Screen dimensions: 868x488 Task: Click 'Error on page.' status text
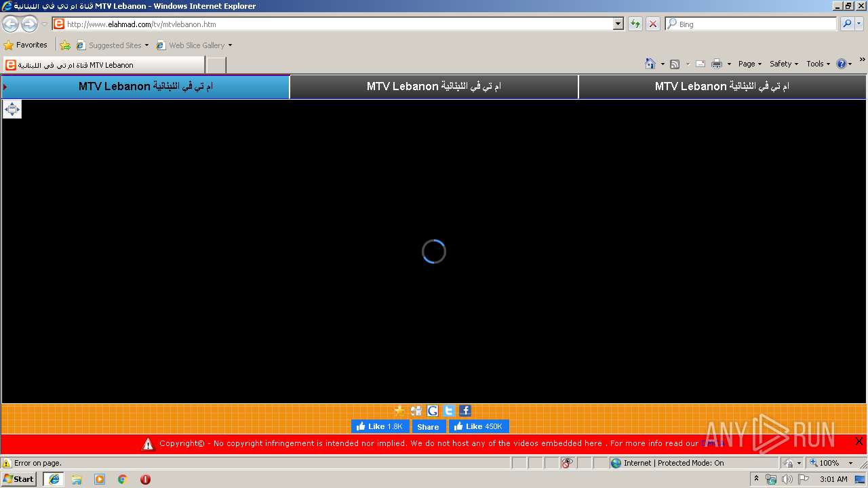pyautogui.click(x=38, y=463)
